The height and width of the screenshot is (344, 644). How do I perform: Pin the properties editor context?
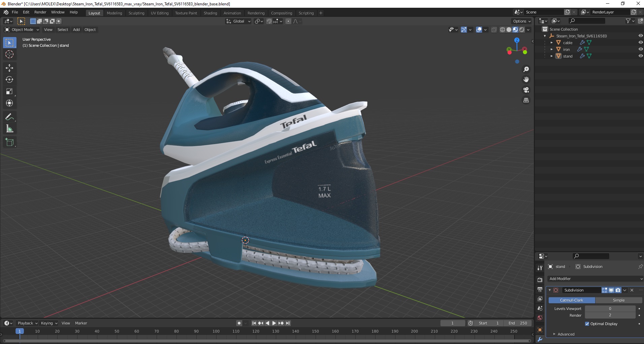point(640,267)
